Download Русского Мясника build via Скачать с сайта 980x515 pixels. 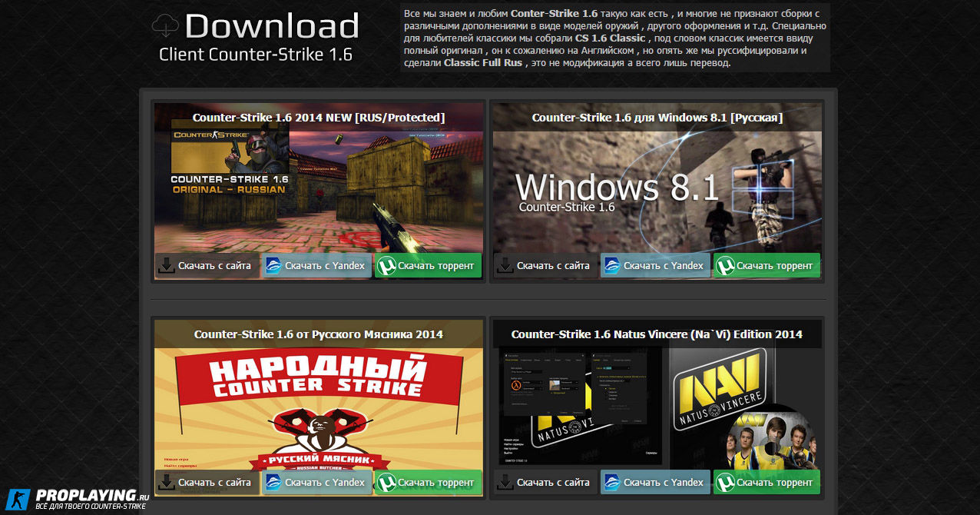(207, 482)
